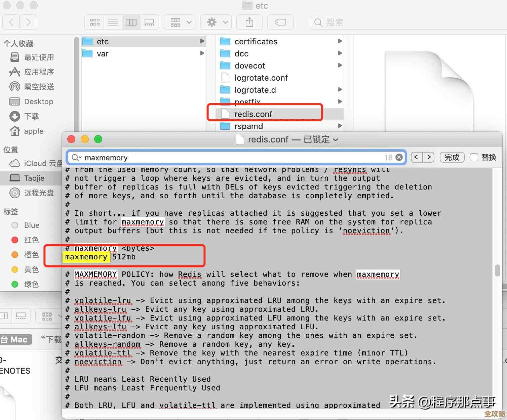Open the search options magnifier dropdown

77,158
